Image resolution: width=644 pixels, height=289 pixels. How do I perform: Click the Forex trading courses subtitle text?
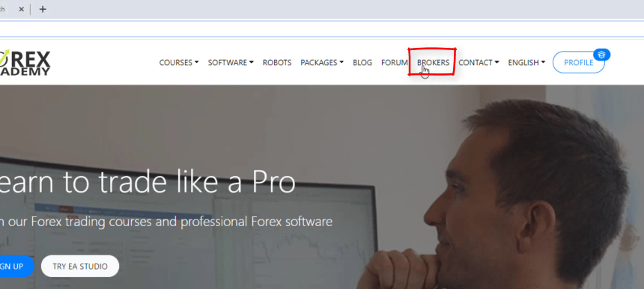166,222
